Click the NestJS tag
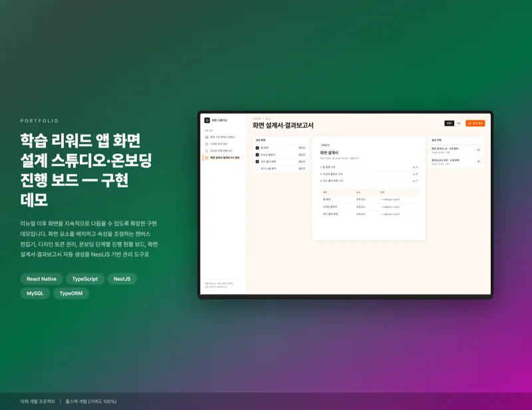The image size is (532, 410). pos(122,278)
